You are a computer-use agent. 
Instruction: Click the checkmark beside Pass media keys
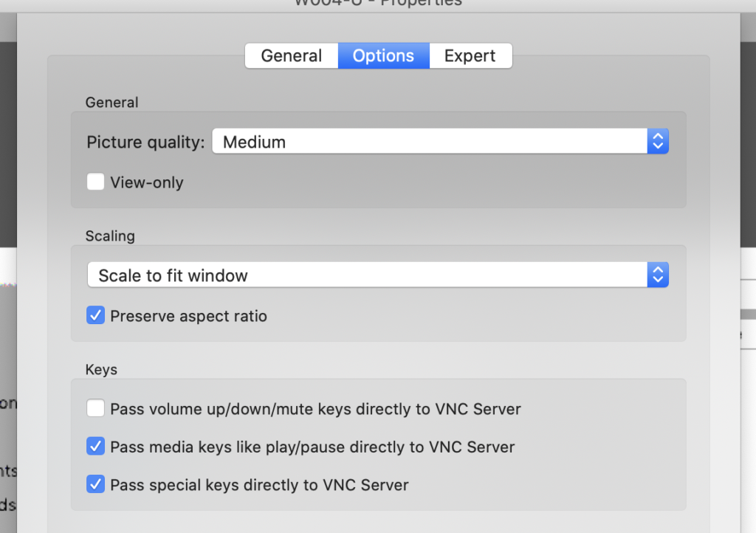coord(95,447)
